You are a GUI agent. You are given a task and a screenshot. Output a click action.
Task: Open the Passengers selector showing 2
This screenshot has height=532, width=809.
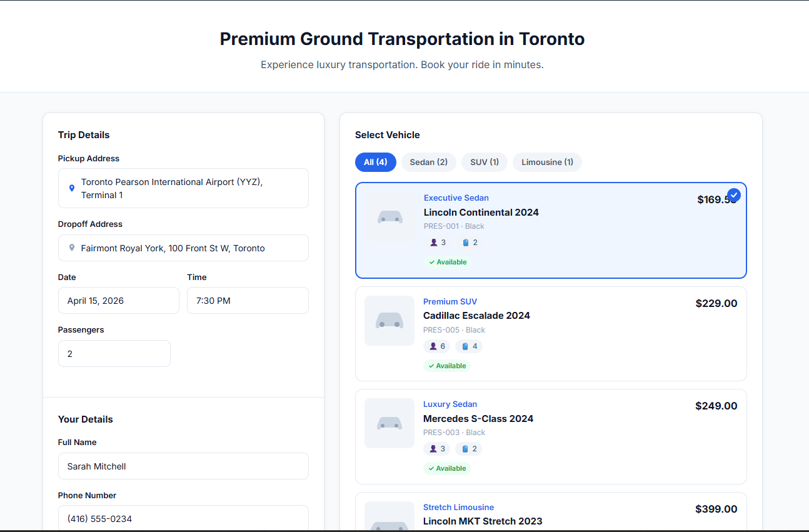114,353
